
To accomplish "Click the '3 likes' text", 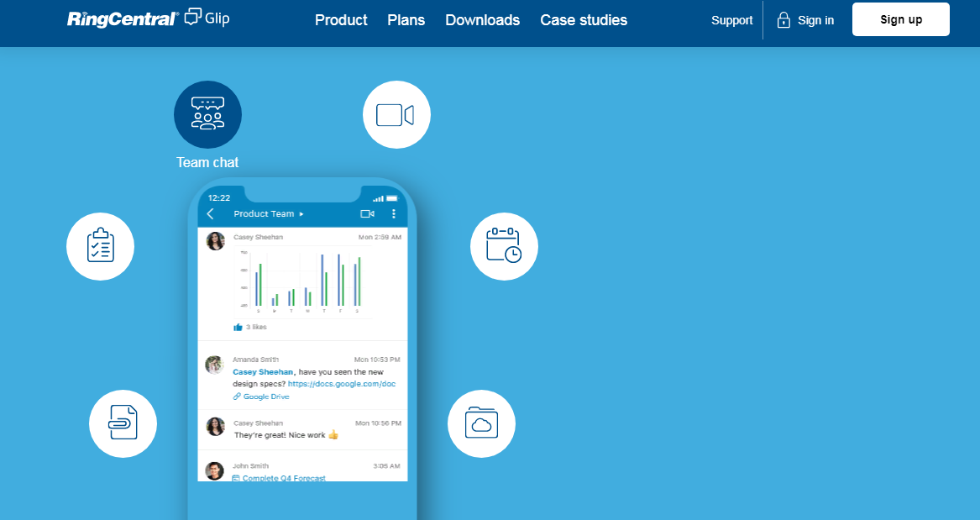I will coord(256,327).
